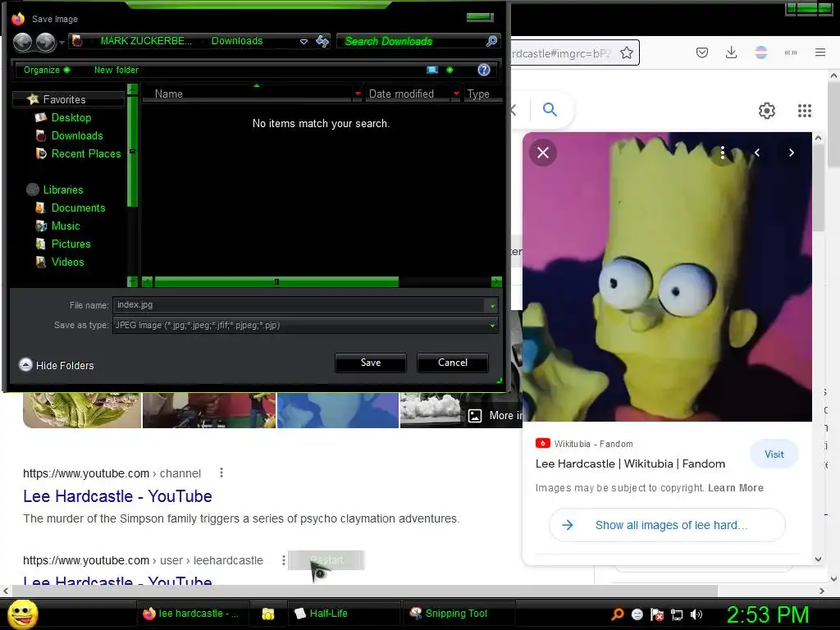The width and height of the screenshot is (840, 630).
Task: Go to the next image arrow
Action: tap(792, 153)
